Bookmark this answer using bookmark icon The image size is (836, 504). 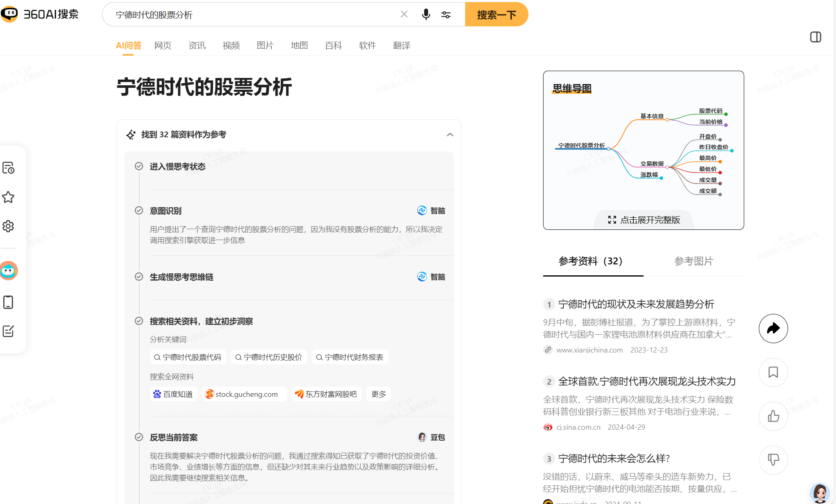pos(773,372)
